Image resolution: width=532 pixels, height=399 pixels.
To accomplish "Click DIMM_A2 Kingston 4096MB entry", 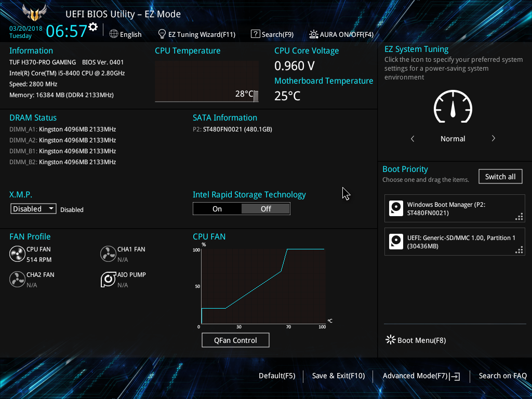I will coord(63,140).
